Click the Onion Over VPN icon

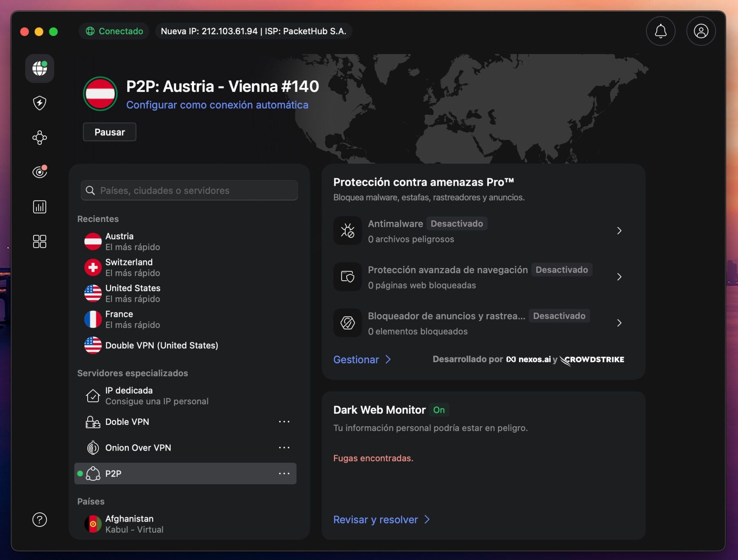93,447
